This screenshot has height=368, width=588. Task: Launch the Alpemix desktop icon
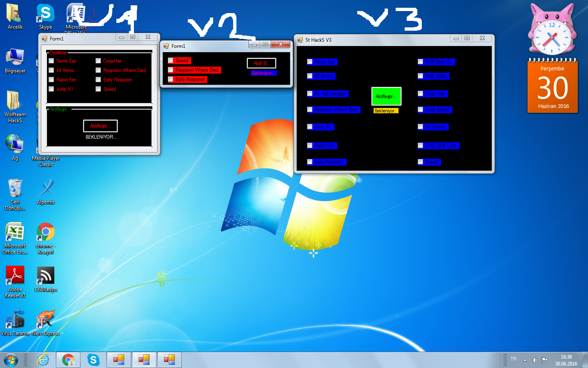[45, 192]
